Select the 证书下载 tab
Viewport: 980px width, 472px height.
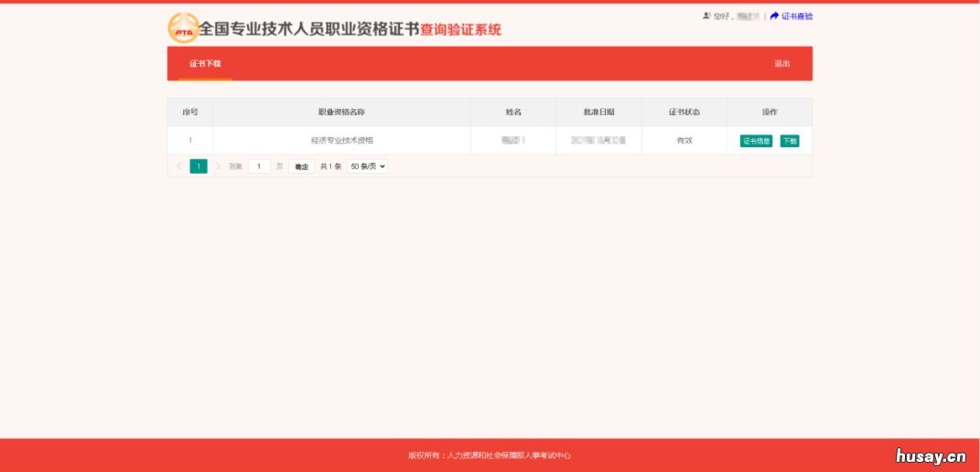coord(206,64)
